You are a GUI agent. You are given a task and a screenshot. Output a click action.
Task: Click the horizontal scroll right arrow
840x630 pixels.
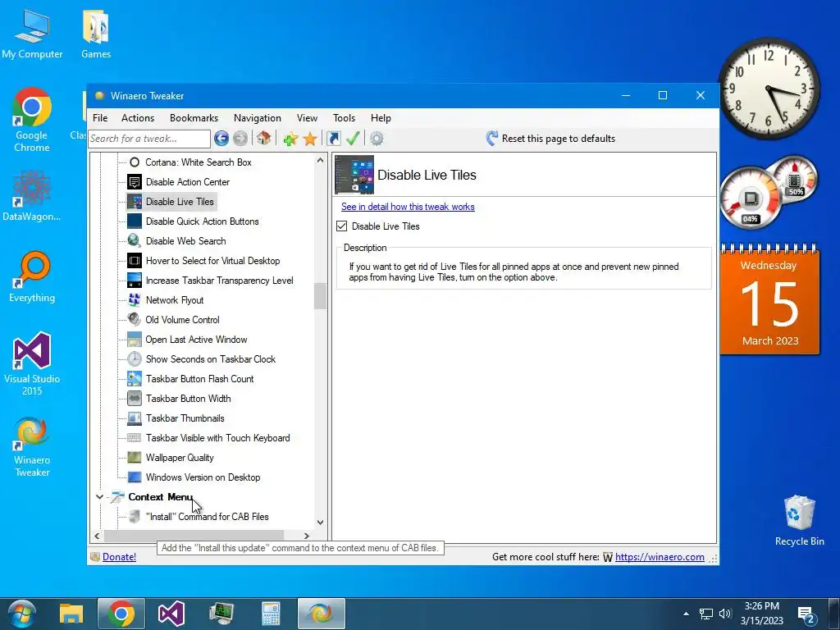pyautogui.click(x=307, y=536)
